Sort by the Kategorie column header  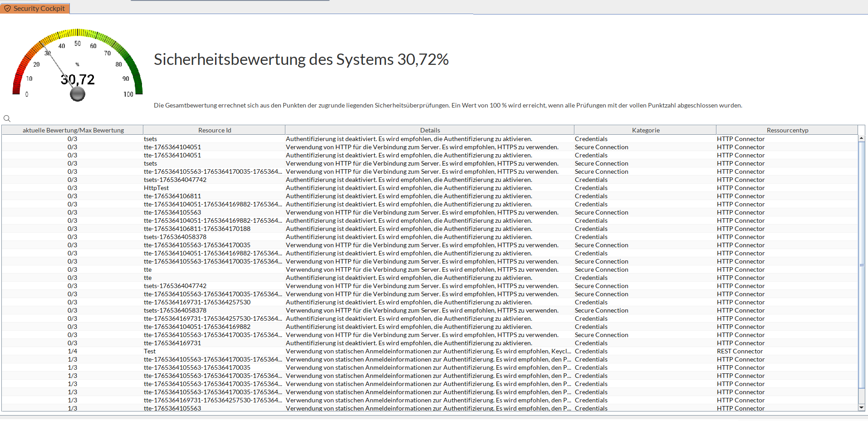pyautogui.click(x=645, y=130)
